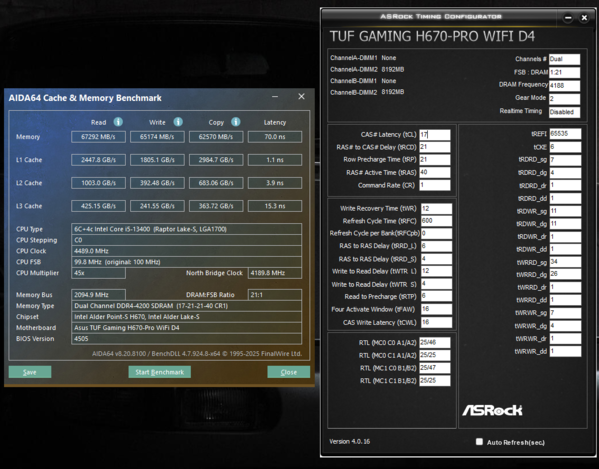This screenshot has width=599, height=469.
Task: Click the Command Rate (CR) field
Action: (435, 185)
